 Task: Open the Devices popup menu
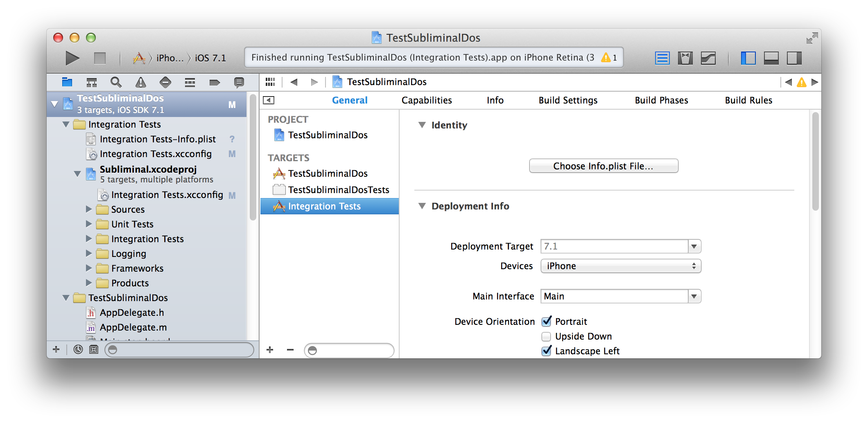coord(620,266)
